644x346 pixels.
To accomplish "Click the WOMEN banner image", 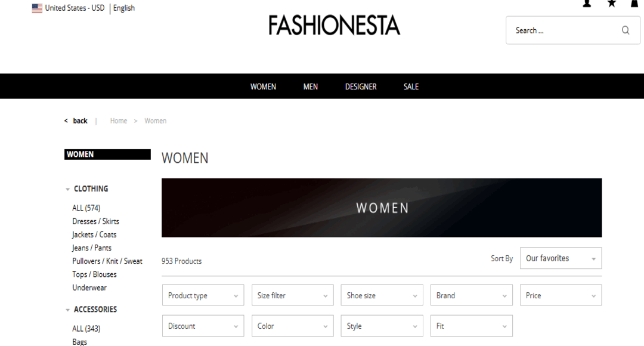I will [x=382, y=208].
